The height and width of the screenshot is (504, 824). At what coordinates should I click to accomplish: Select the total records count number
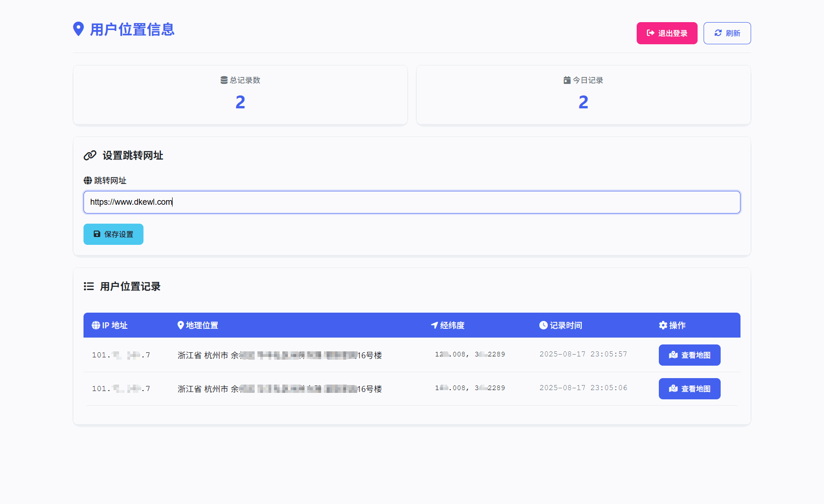coord(240,102)
